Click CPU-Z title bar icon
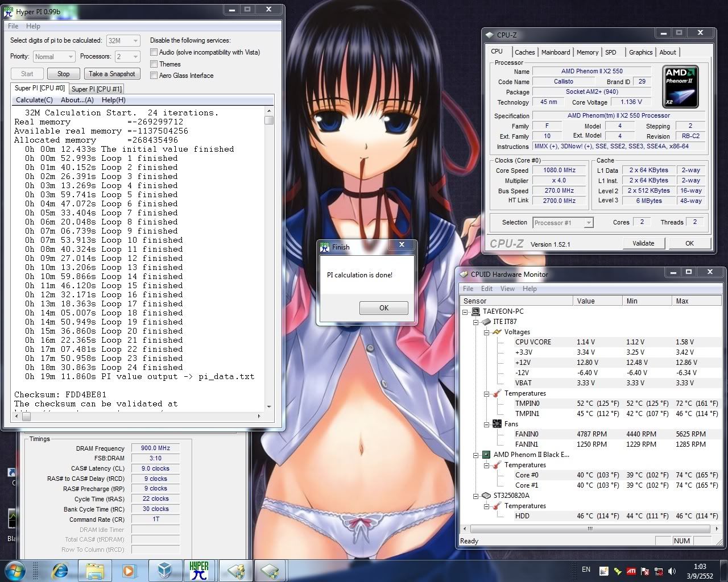The height and width of the screenshot is (582, 728). click(x=490, y=35)
